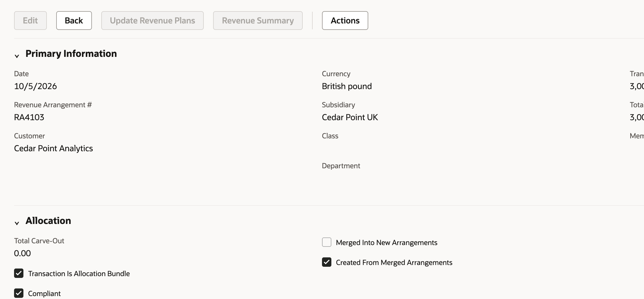Click the Subsidiary field label
Image resolution: width=644 pixels, height=299 pixels.
(x=338, y=105)
